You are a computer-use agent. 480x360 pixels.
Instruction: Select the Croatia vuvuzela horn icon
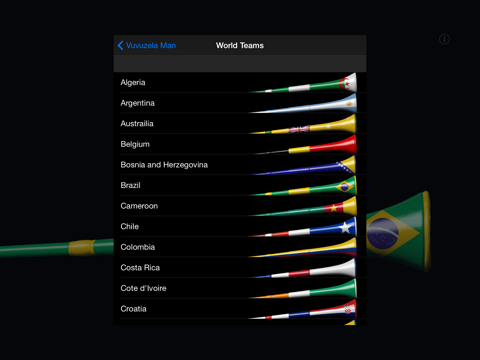coord(303,309)
